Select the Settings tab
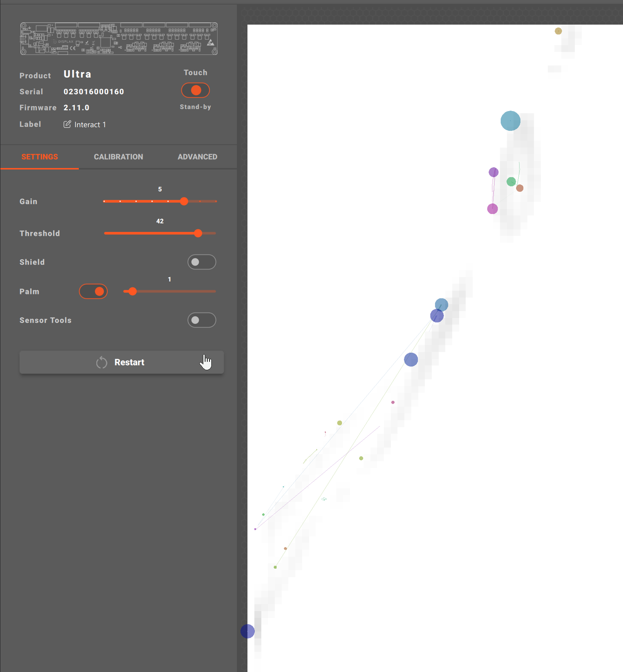Viewport: 623px width, 672px height. coord(40,157)
